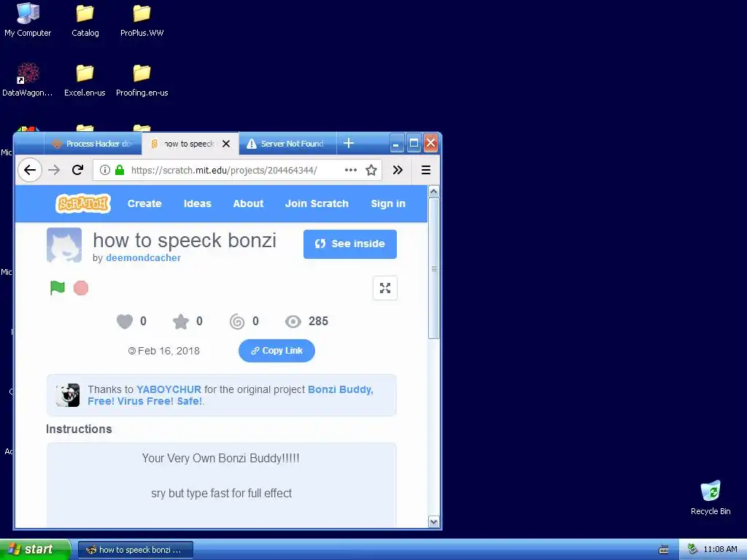Click the author's avatar thumbnail

point(64,245)
